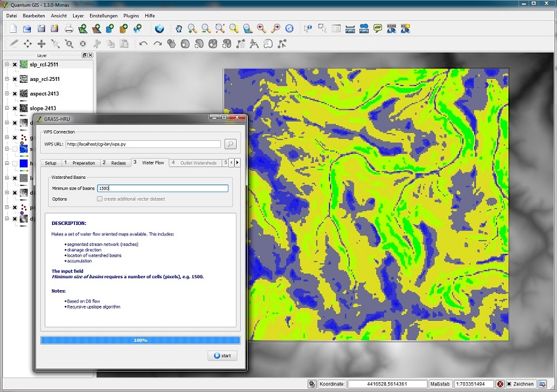Click the 100% progress bar
This screenshot has height=392, width=557.
click(x=140, y=340)
